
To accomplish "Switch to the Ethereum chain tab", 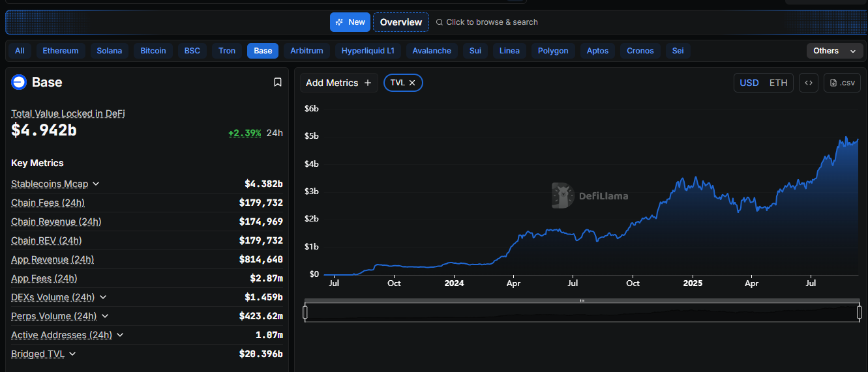I will pos(61,51).
